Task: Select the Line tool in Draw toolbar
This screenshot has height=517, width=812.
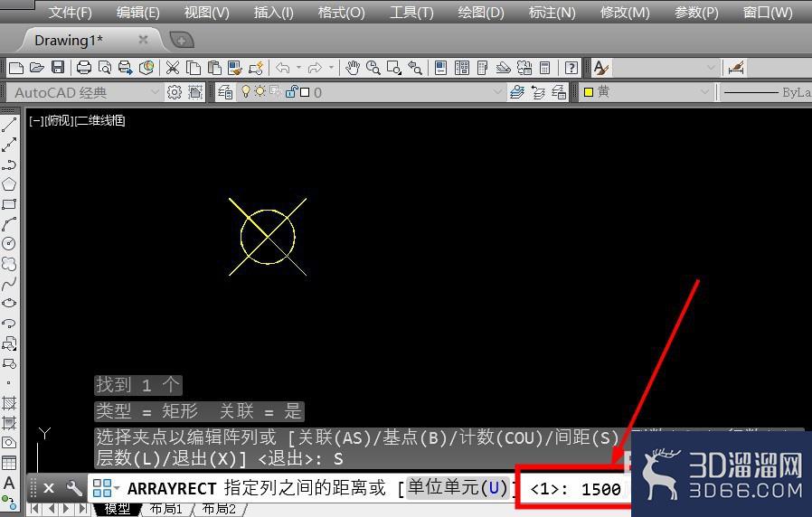Action: (9, 124)
